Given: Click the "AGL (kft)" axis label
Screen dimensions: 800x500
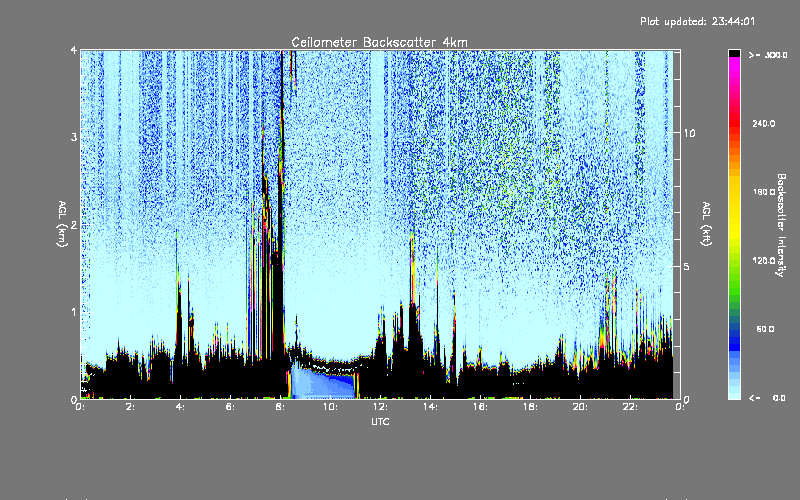Looking at the screenshot, I should 706,224.
